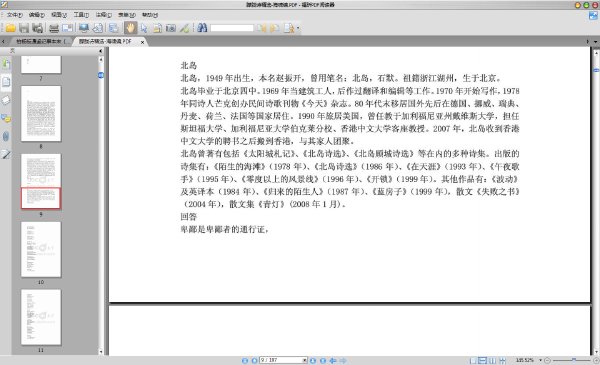Click thumbnail panel scrollbar down arrow
This screenshot has width=600, height=365.
coord(101,352)
